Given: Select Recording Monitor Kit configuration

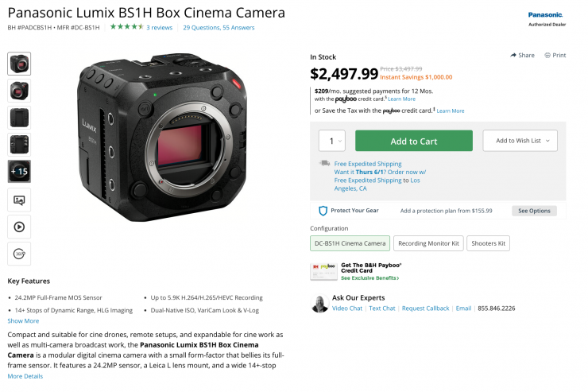Looking at the screenshot, I should click(428, 243).
